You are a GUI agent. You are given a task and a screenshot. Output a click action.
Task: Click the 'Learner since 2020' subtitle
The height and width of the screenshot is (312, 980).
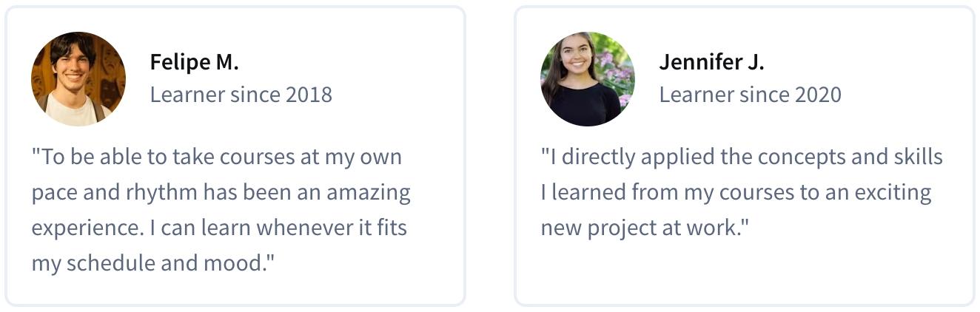point(751,95)
